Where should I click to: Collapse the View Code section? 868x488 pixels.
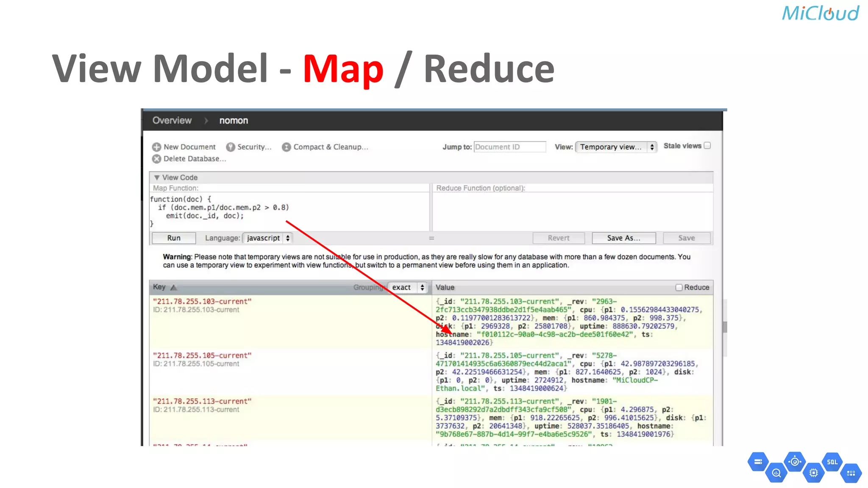click(x=157, y=177)
